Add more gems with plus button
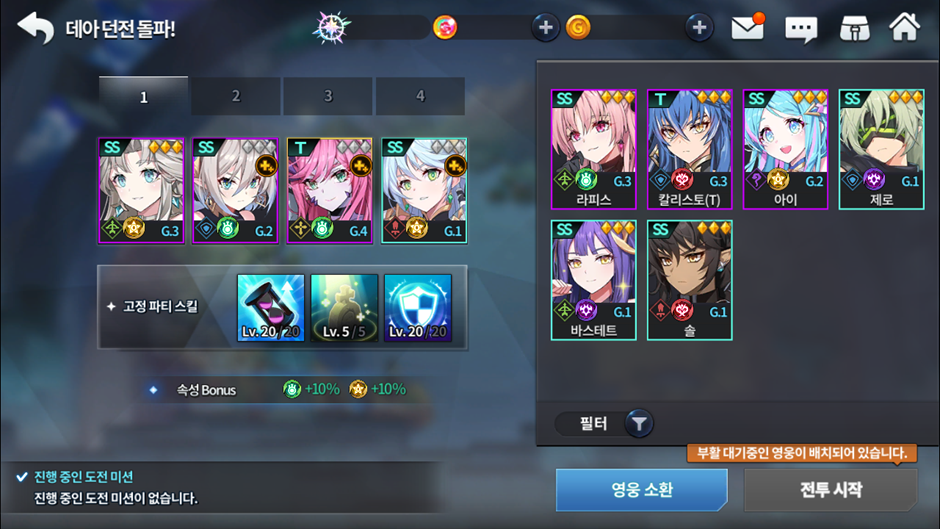The image size is (940, 529). (546, 28)
